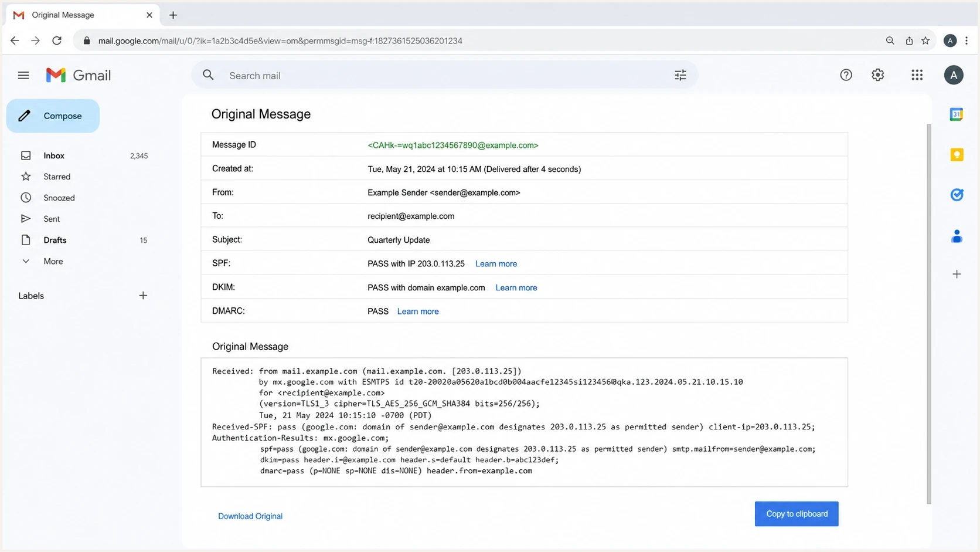Click Copy to clipboard button

[797, 514]
